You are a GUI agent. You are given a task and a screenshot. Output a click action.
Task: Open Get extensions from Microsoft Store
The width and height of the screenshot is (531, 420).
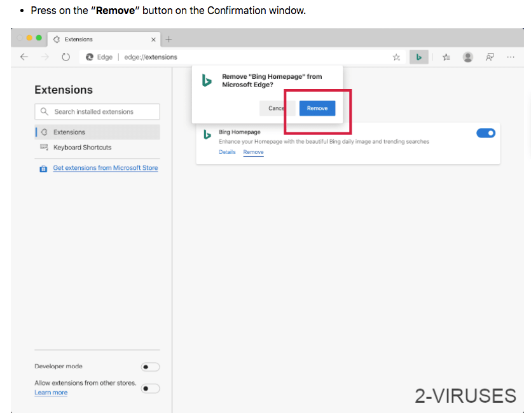point(106,168)
